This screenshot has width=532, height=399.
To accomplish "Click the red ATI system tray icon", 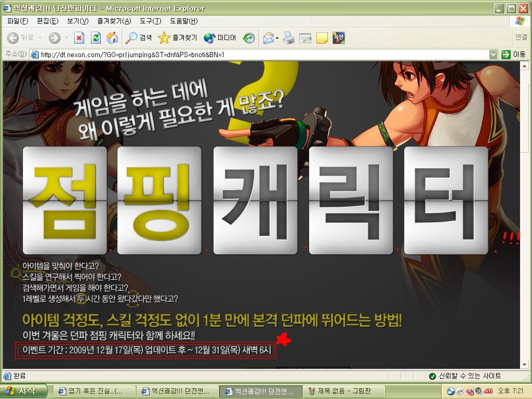I will [488, 392].
